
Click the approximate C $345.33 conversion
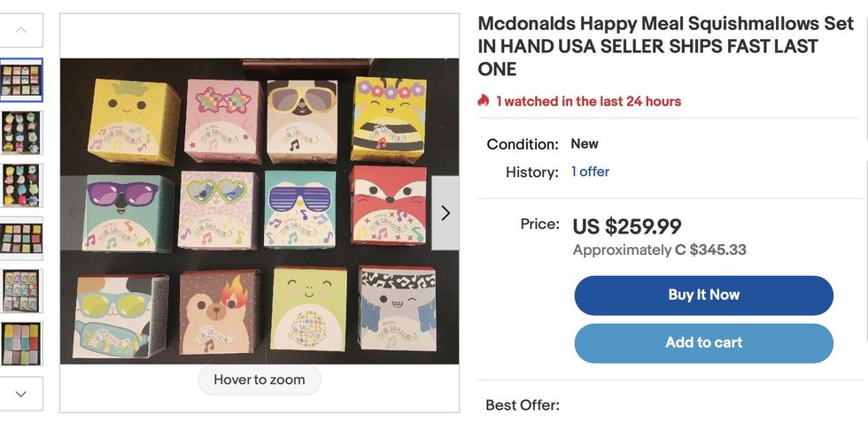(659, 250)
